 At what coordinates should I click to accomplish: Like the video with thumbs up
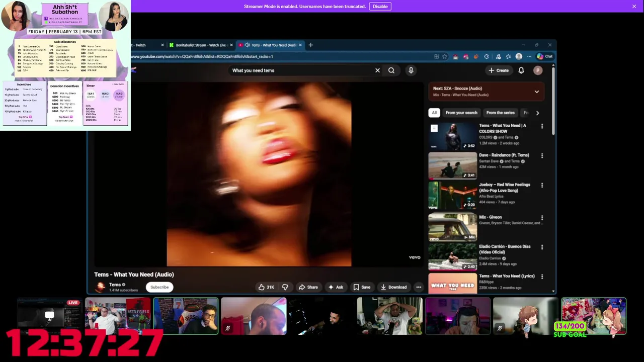point(266,287)
